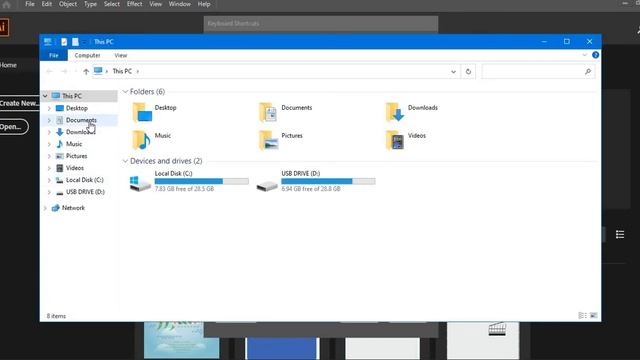Screen dimensions: 640x360
Task: Expand the Documents tree node
Action: (x=49, y=120)
